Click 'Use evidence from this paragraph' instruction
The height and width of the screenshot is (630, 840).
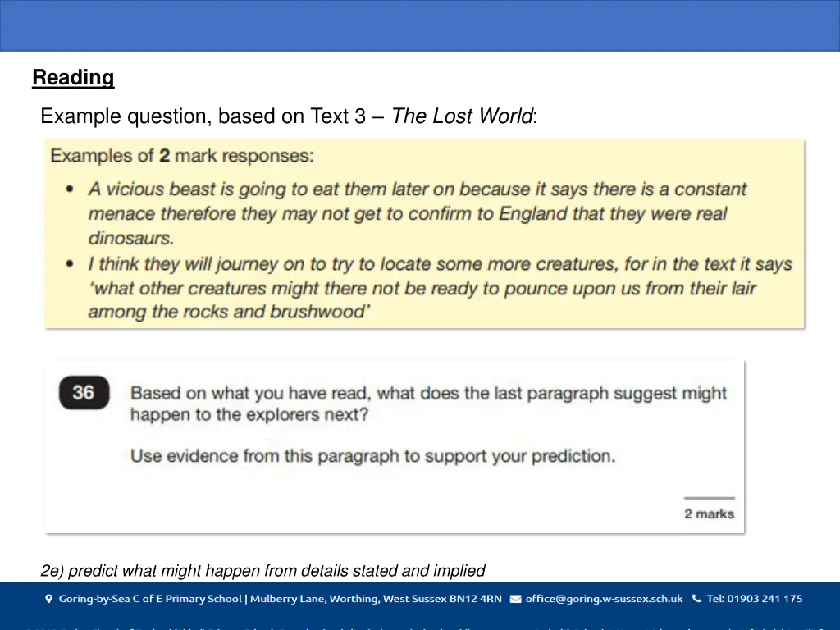click(x=372, y=455)
